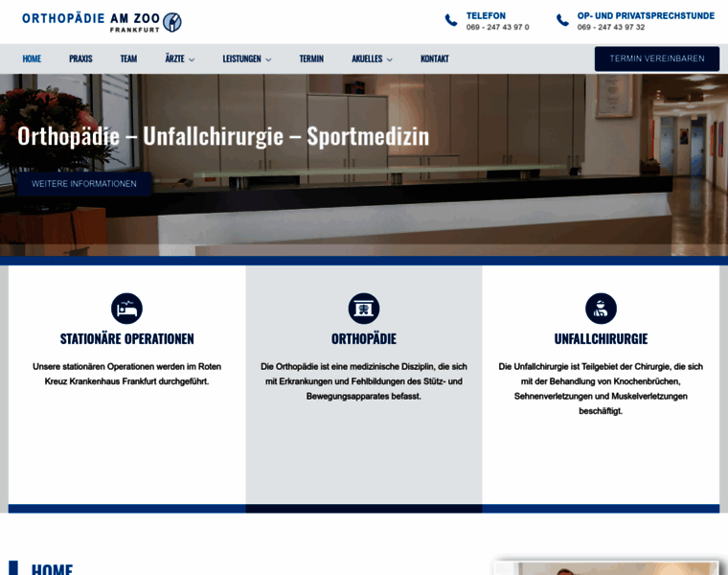Expand the Ärzte dropdown chevron
728x575 pixels.
[192, 59]
